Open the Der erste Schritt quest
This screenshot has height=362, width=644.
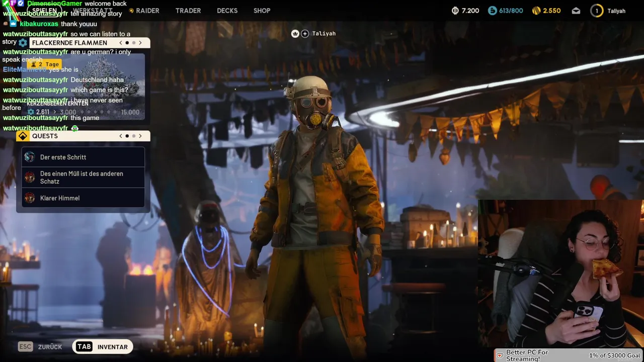pyautogui.click(x=83, y=157)
